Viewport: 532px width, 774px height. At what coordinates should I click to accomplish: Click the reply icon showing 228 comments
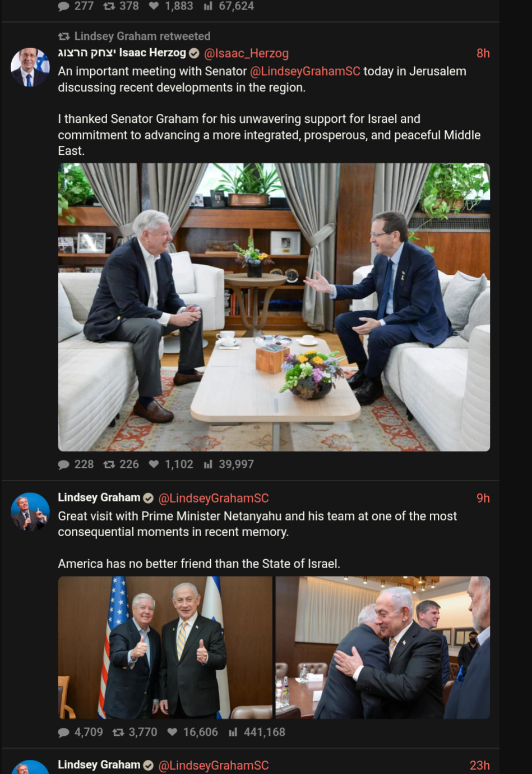point(64,464)
